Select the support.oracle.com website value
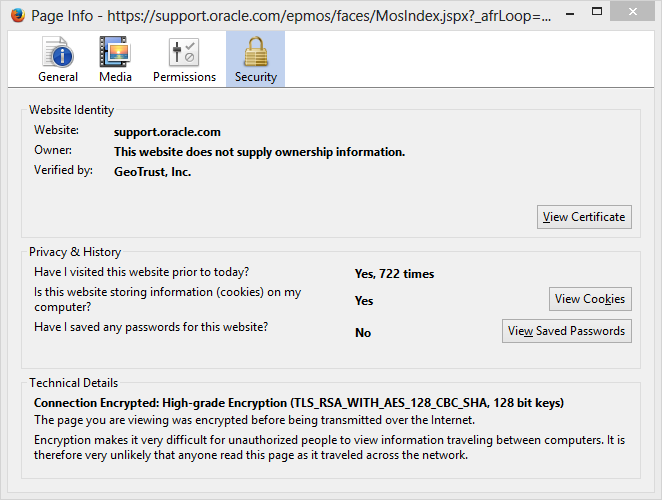The image size is (662, 500). [x=167, y=132]
